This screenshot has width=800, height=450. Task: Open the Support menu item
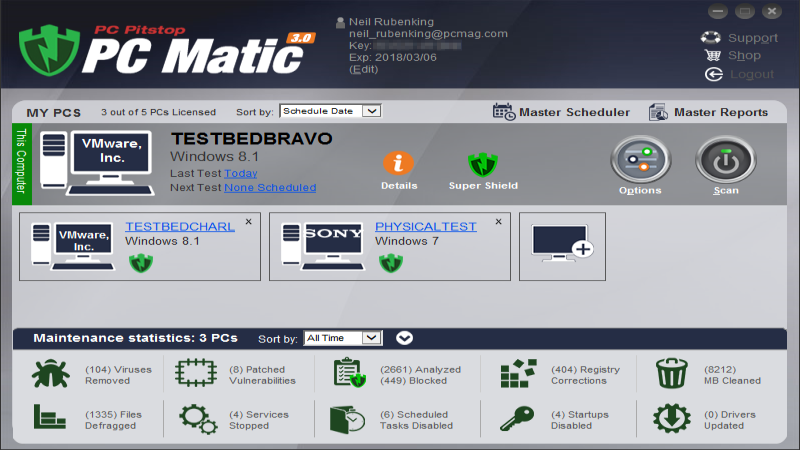point(739,38)
